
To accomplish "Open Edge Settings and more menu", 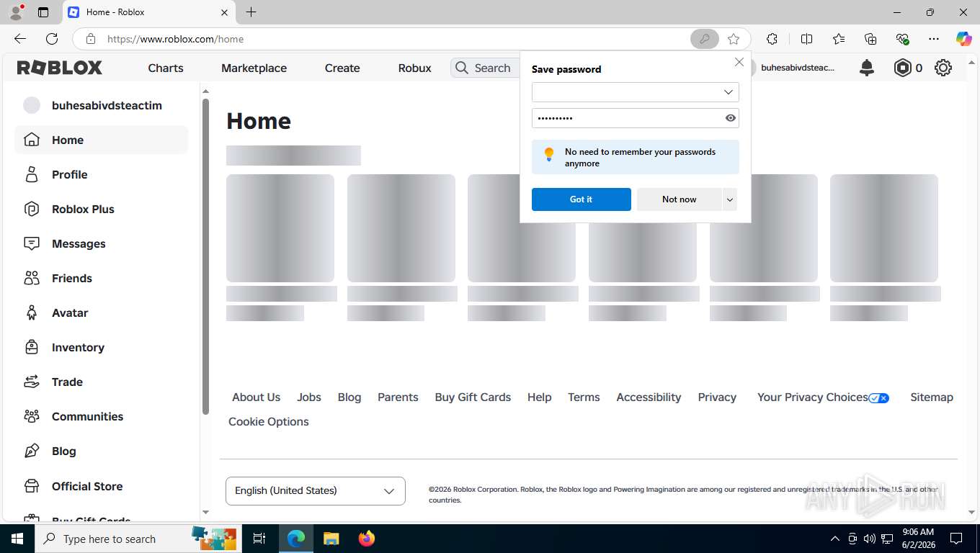I will point(934,39).
